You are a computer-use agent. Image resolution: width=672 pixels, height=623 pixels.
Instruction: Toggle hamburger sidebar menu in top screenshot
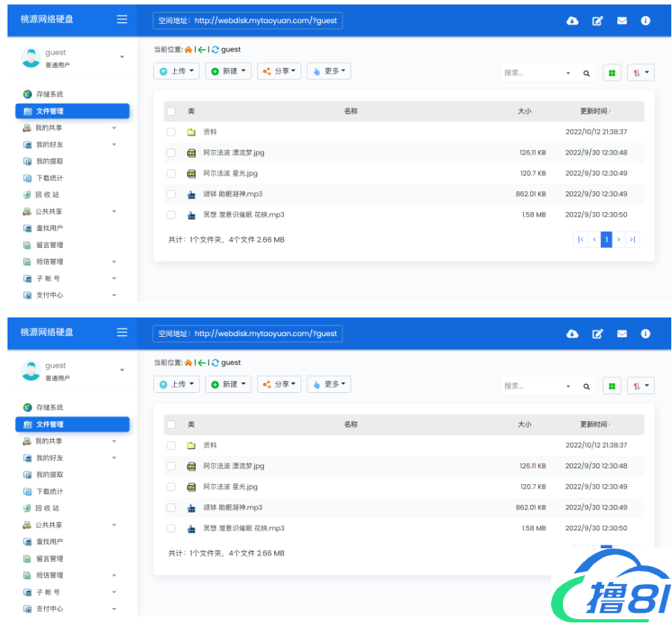pos(122,20)
